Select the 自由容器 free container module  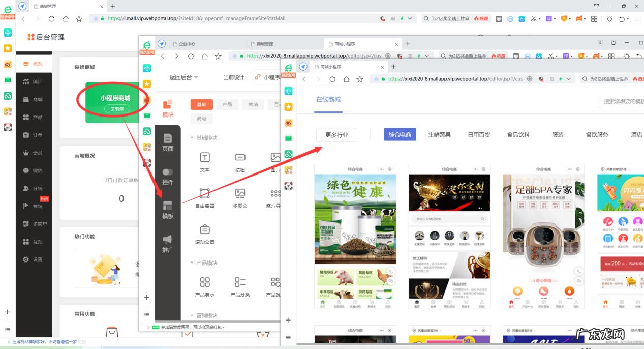point(204,196)
